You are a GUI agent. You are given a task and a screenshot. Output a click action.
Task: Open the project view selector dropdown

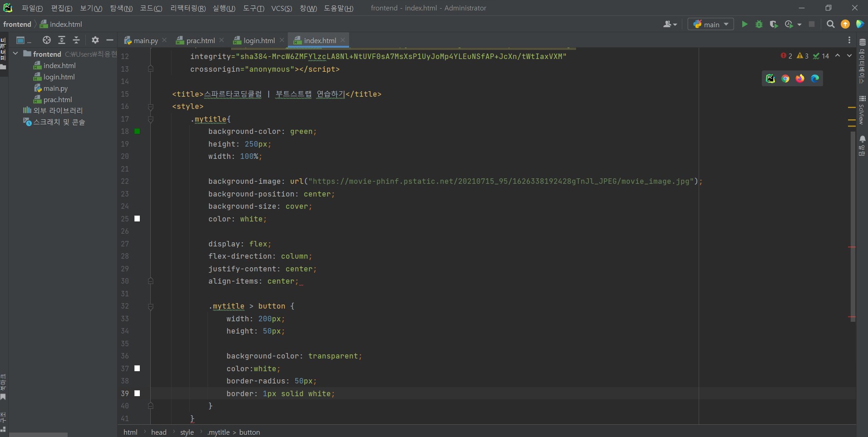(x=23, y=40)
